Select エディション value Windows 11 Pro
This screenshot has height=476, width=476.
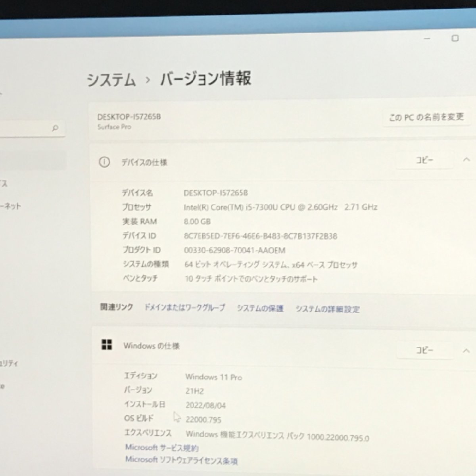tap(213, 377)
